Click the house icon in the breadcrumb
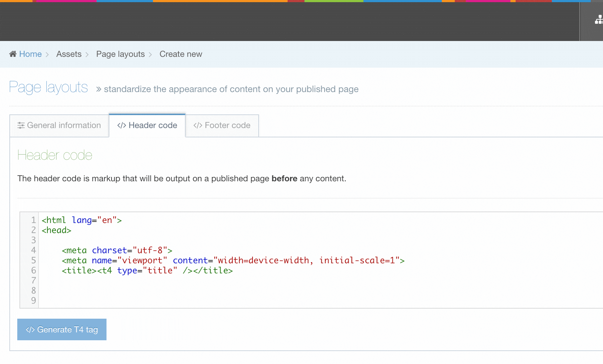 click(x=13, y=54)
